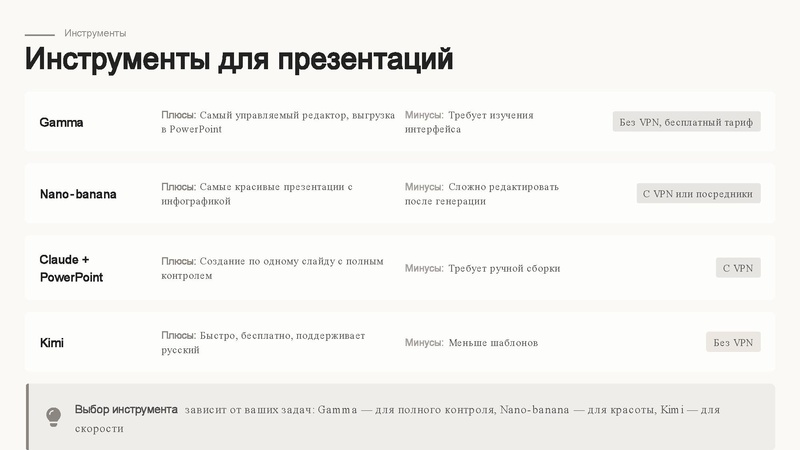Click 'Самые красивые презентации с инфографикой' text
800x450 pixels.
(x=257, y=194)
